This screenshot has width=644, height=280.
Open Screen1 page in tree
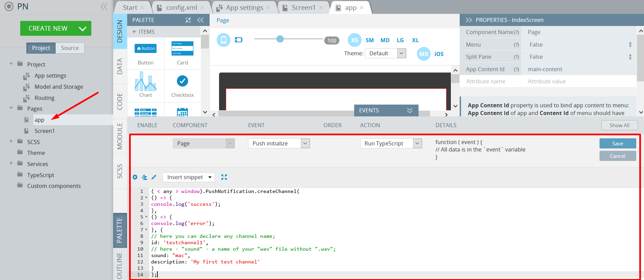click(x=44, y=131)
